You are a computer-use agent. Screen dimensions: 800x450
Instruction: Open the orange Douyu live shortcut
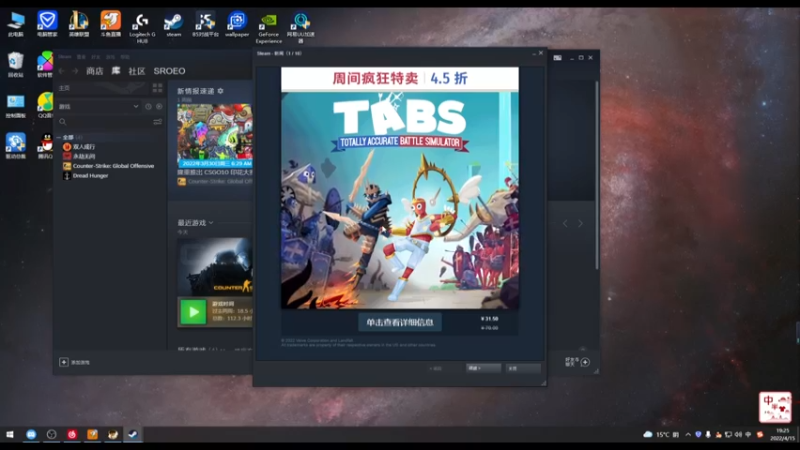pyautogui.click(x=110, y=24)
